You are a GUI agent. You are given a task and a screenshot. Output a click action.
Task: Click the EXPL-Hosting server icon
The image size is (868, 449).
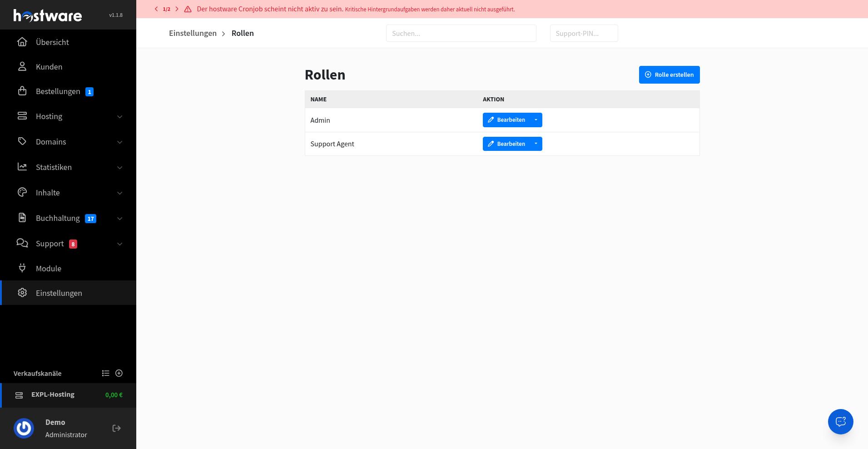[x=19, y=395]
